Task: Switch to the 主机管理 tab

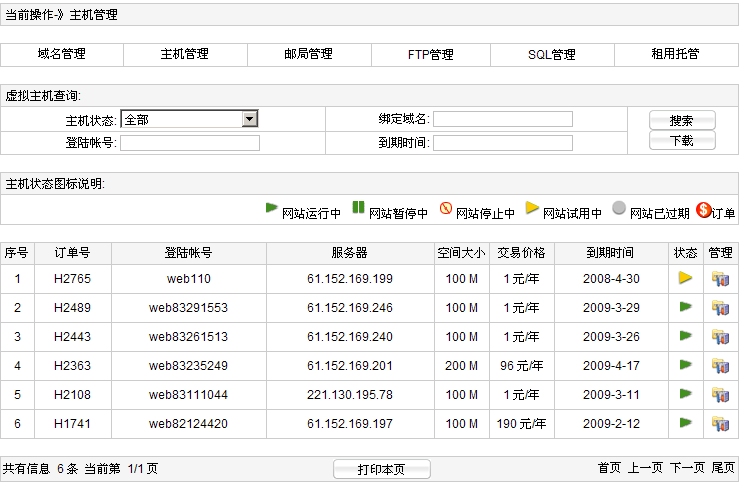Action: point(185,54)
